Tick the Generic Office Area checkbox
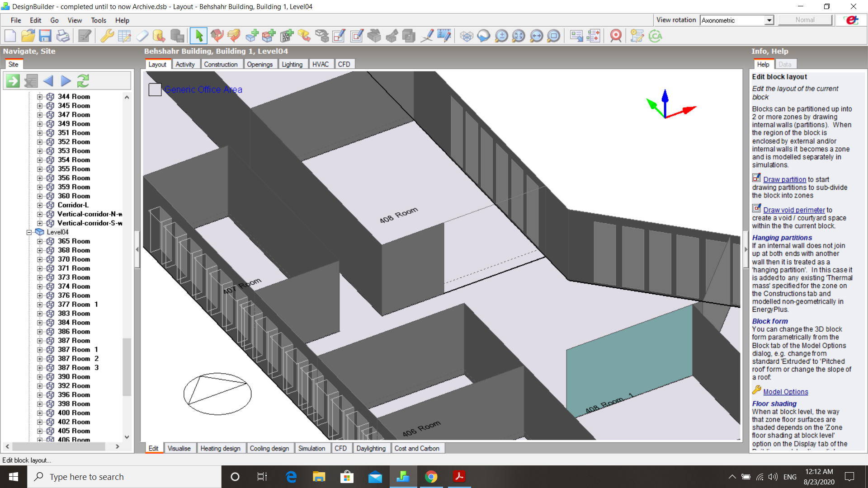Viewport: 868px width, 488px height. click(155, 89)
